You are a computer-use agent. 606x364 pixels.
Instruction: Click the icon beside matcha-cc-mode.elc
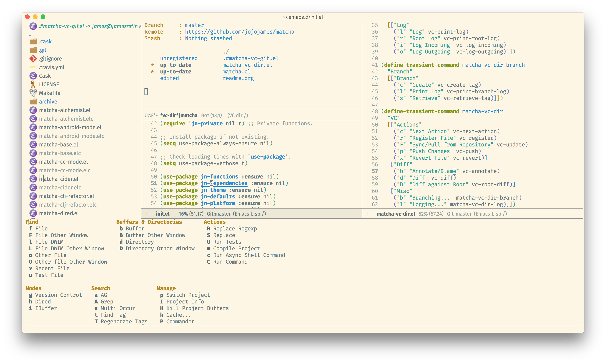33,170
